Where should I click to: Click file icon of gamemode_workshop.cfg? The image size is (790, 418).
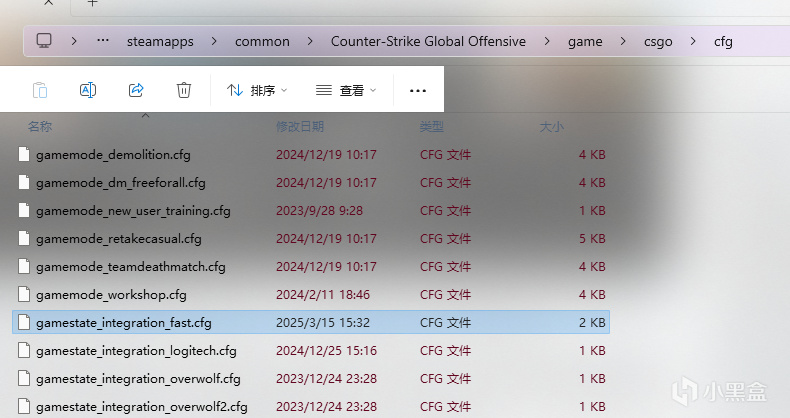click(x=24, y=294)
